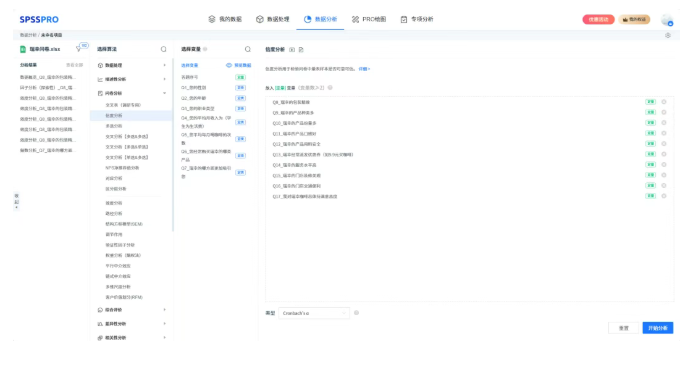Open the first result in the analysis results list
This screenshot has height=380, width=687.
point(48,77)
